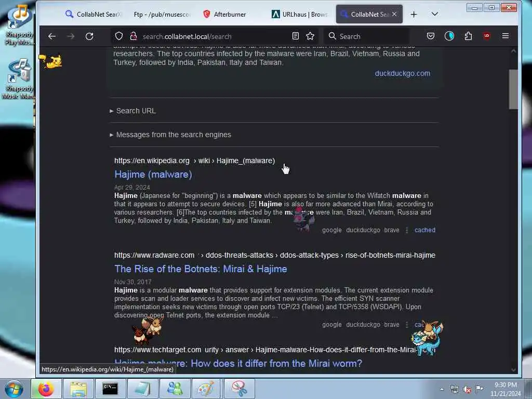Open the network tray icon
532x399 pixels.
click(455, 389)
